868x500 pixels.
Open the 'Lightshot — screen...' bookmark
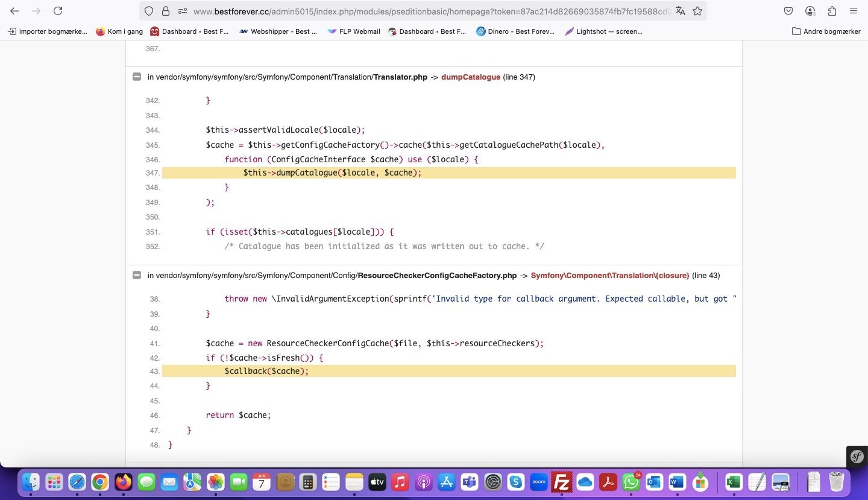coord(603,31)
